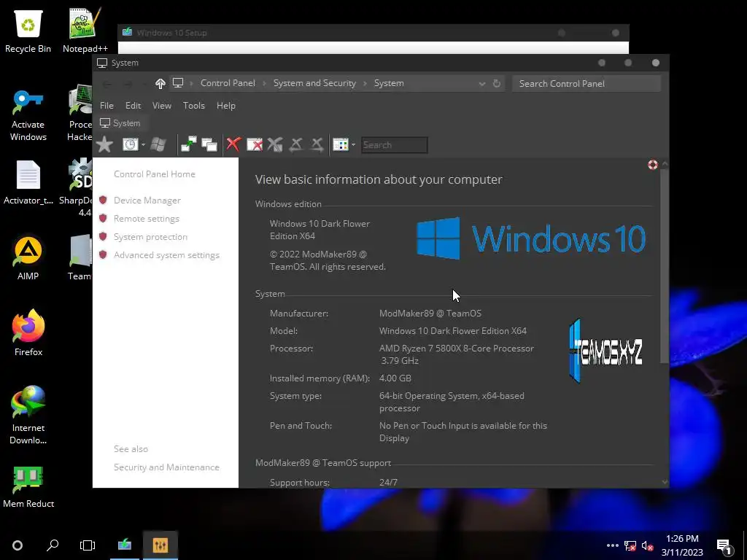Click the colored grid window icon
Image resolution: width=747 pixels, height=560 pixels.
341,144
